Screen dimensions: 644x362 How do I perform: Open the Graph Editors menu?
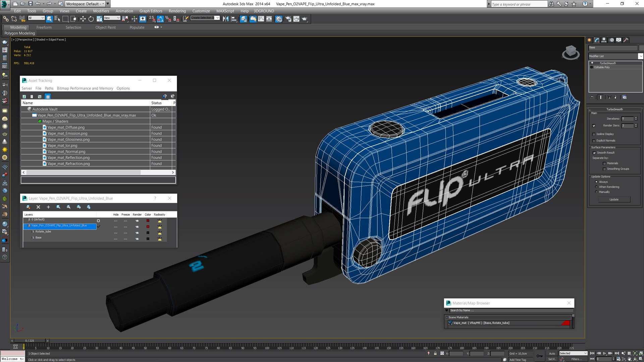[x=151, y=11]
